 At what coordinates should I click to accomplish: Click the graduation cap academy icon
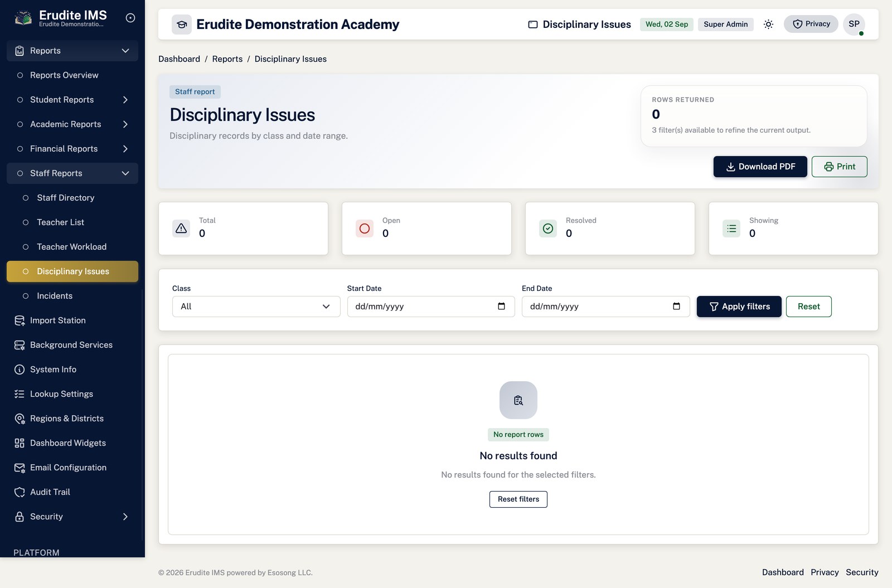(182, 25)
